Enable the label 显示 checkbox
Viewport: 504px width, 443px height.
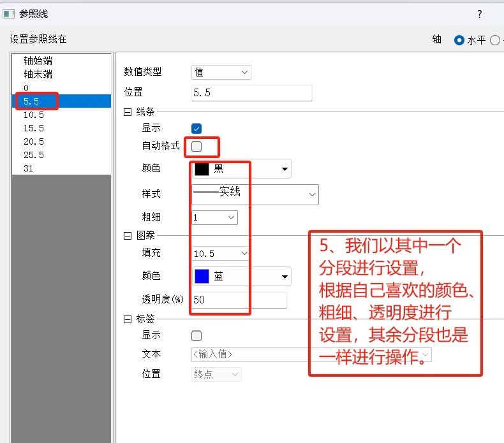pos(196,335)
